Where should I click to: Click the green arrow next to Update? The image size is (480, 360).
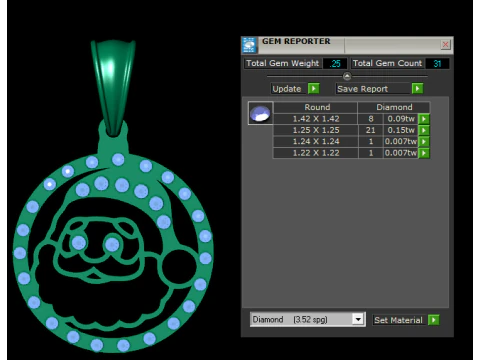tap(313, 89)
